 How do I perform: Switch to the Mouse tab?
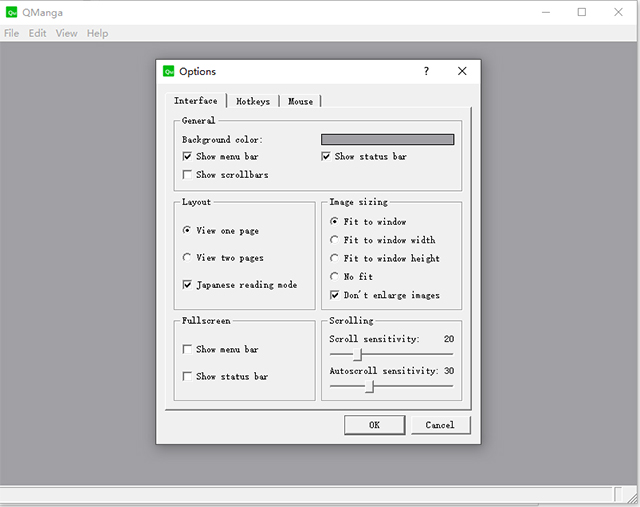[x=300, y=101]
